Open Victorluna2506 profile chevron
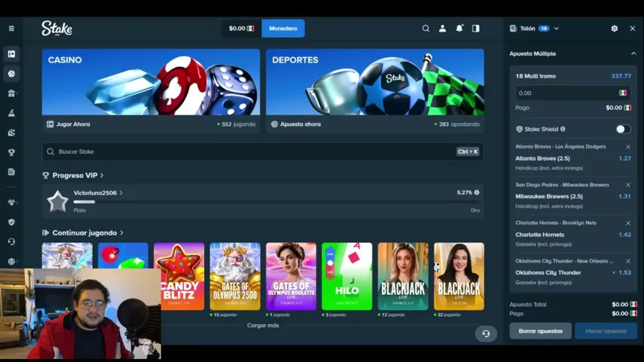The width and height of the screenshot is (644, 362). (121, 193)
